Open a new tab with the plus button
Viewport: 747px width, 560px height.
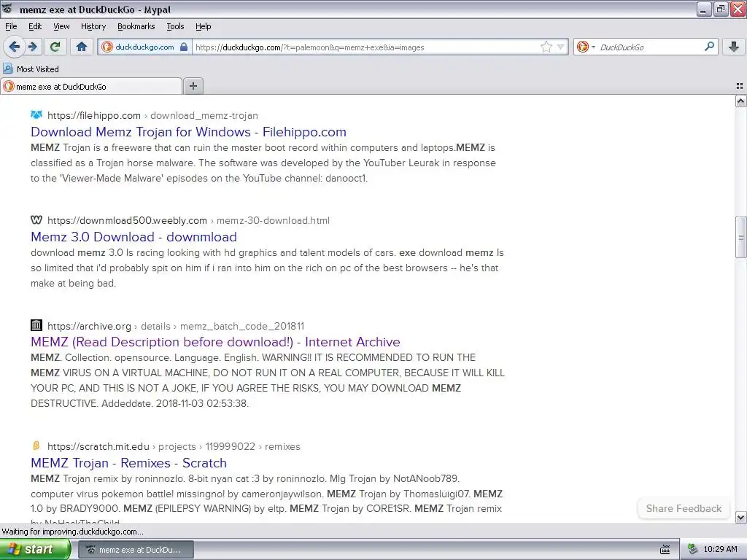coord(193,86)
